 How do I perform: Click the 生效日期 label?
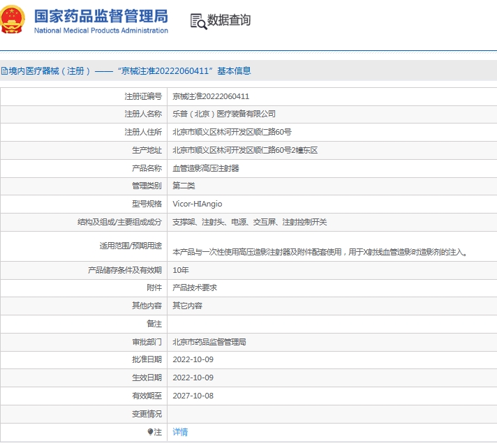tap(147, 378)
